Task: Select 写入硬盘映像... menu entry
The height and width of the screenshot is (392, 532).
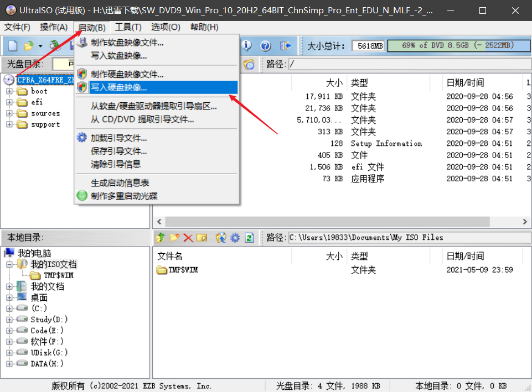Action: (x=157, y=87)
